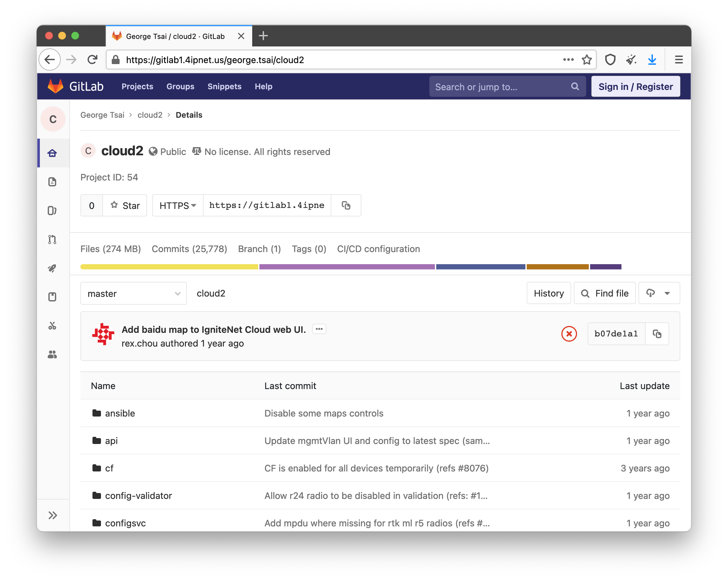Image resolution: width=728 pixels, height=580 pixels.
Task: Click the star count 0
Action: click(91, 205)
